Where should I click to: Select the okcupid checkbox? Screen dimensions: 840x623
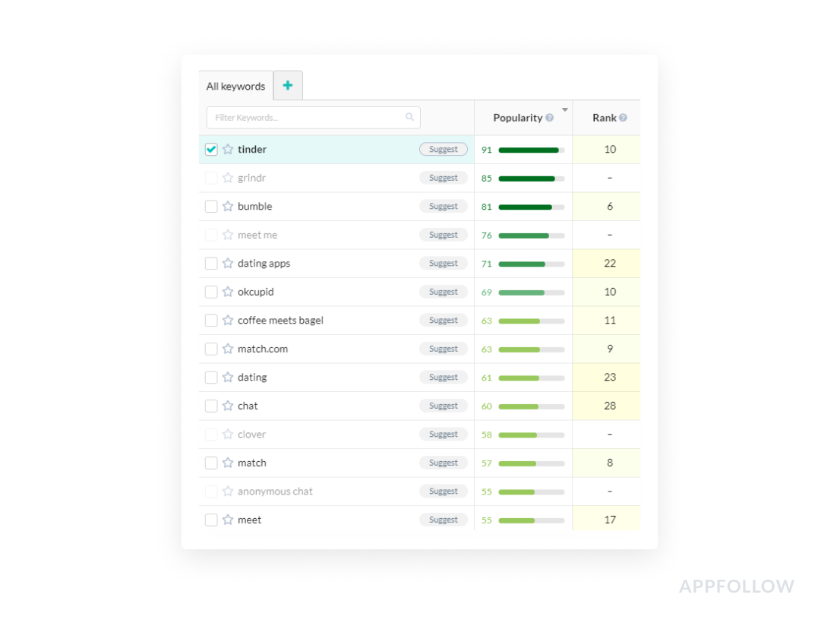[211, 292]
